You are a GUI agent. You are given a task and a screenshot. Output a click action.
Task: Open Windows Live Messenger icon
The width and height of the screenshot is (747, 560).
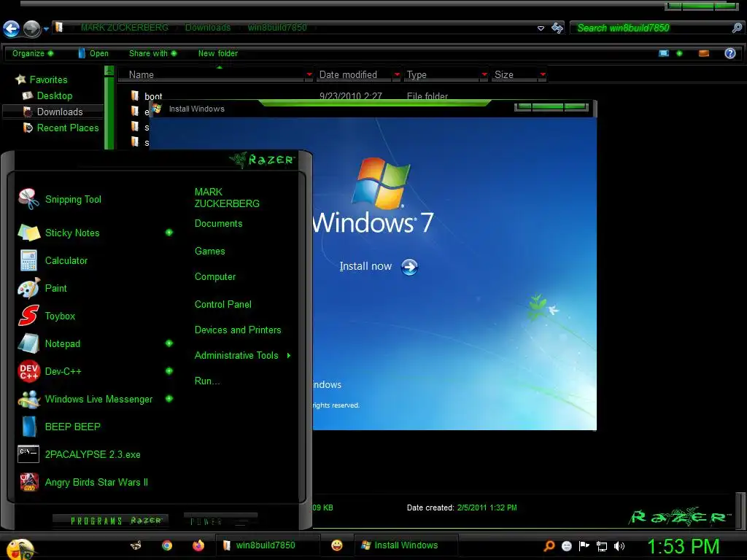pos(28,399)
